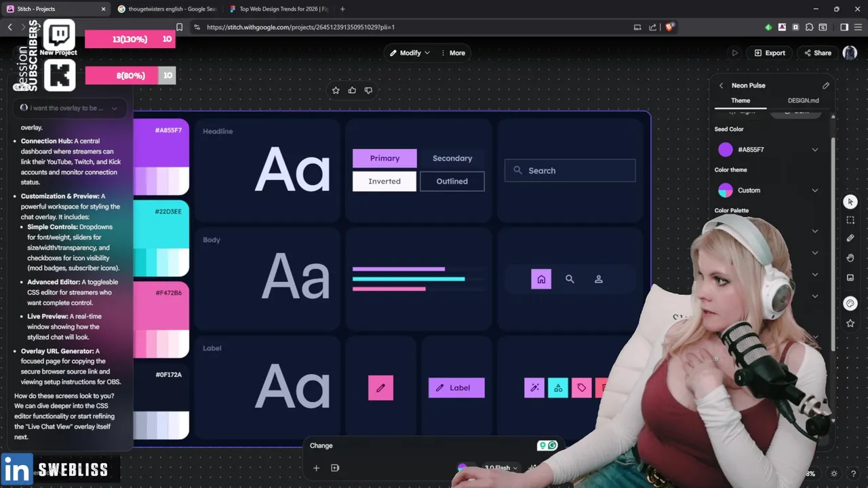
Task: Click the star icon in side toolbar
Action: [x=850, y=323]
